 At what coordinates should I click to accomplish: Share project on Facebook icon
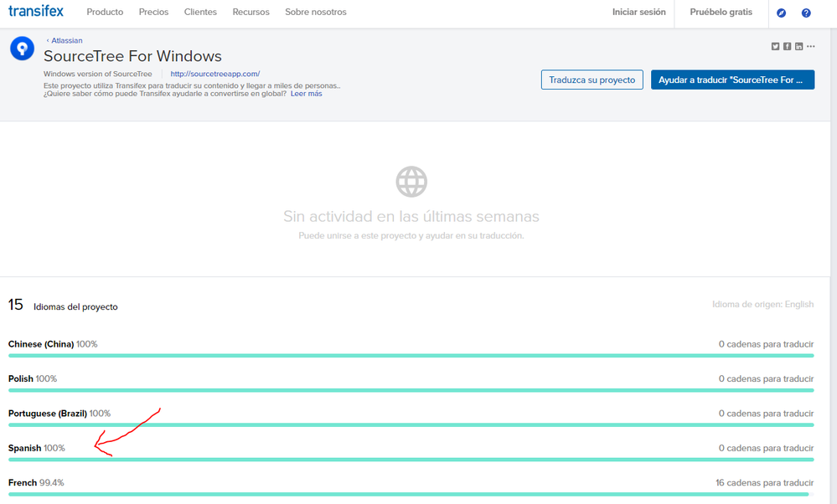[x=787, y=46]
